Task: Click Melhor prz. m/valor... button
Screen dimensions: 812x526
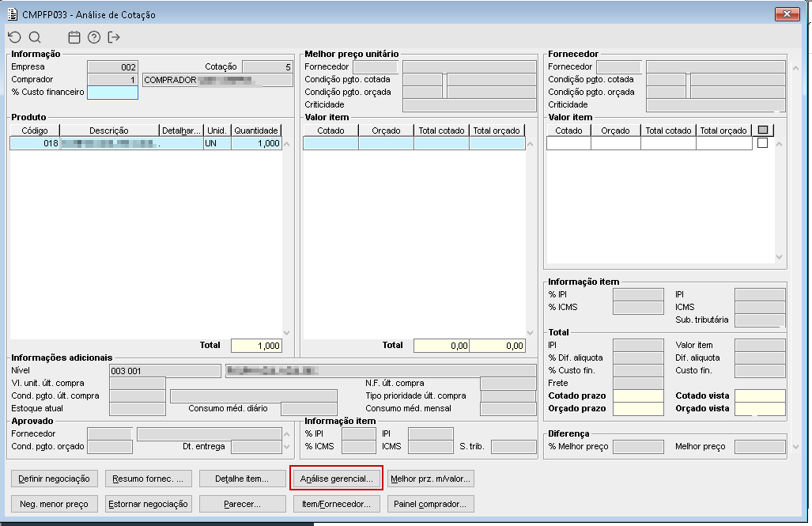Action: (430, 479)
